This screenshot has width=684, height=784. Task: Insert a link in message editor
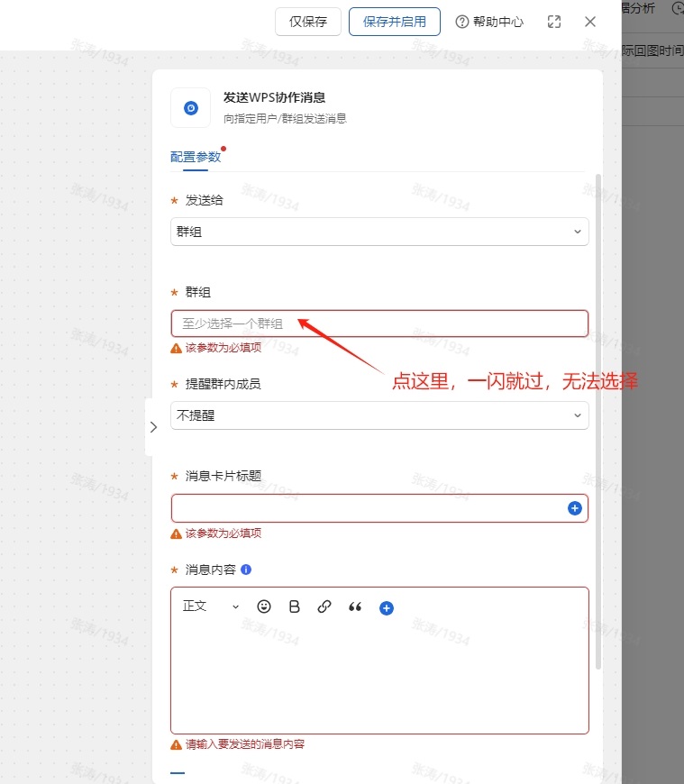pos(324,606)
